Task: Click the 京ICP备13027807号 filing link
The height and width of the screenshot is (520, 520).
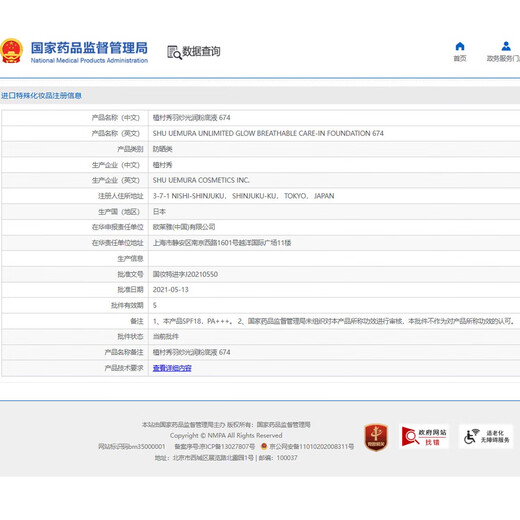Action: [x=215, y=446]
